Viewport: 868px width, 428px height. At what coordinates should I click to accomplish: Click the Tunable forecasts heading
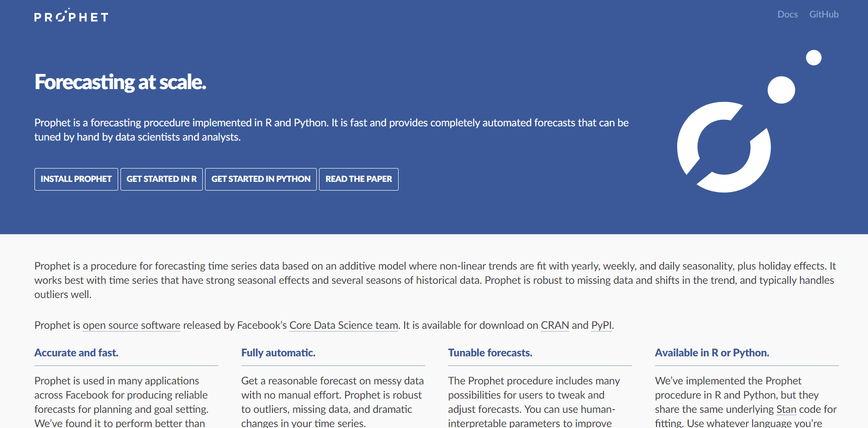490,353
